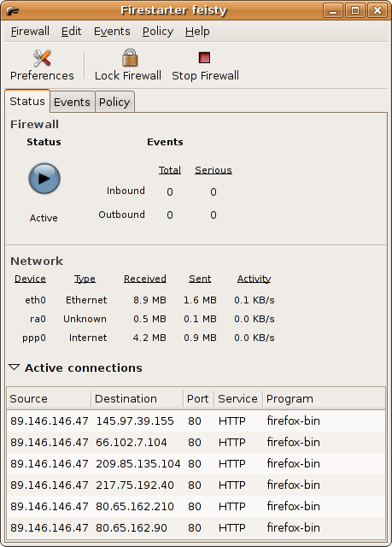Select the connection to 209.85.135.104
The width and height of the screenshot is (392, 547).
[196, 463]
